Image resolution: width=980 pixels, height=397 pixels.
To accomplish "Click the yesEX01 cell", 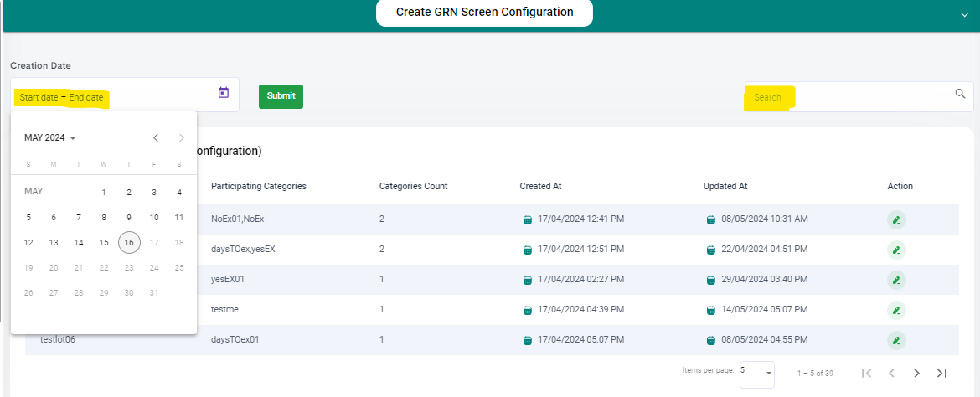I will tap(228, 279).
